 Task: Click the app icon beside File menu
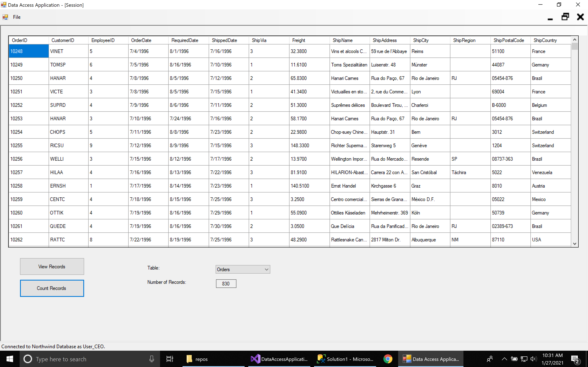pos(5,17)
